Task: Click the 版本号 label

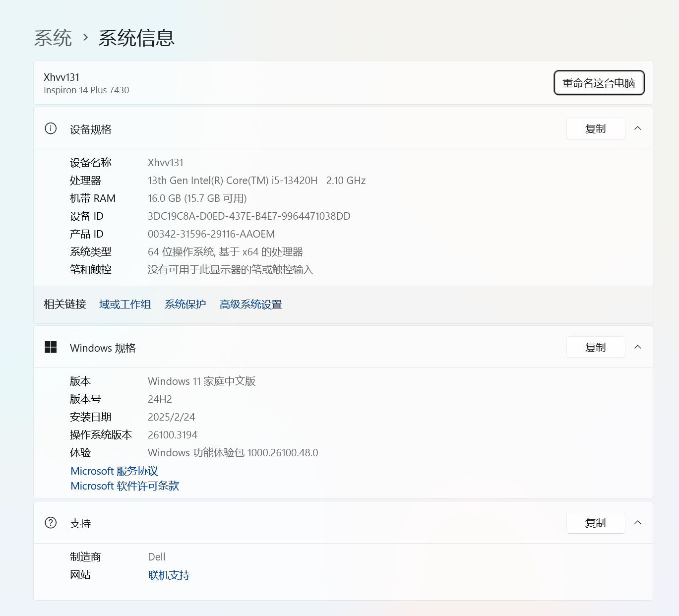Action: [x=85, y=399]
